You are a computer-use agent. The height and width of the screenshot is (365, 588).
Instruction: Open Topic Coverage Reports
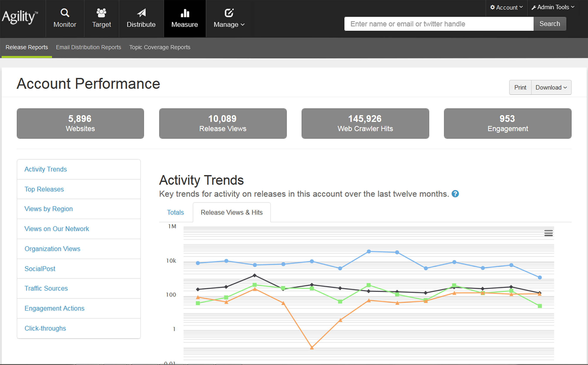point(160,47)
